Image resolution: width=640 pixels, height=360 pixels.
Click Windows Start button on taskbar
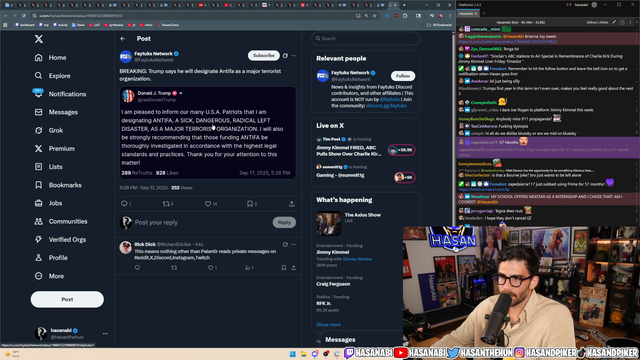pyautogui.click(x=292, y=353)
